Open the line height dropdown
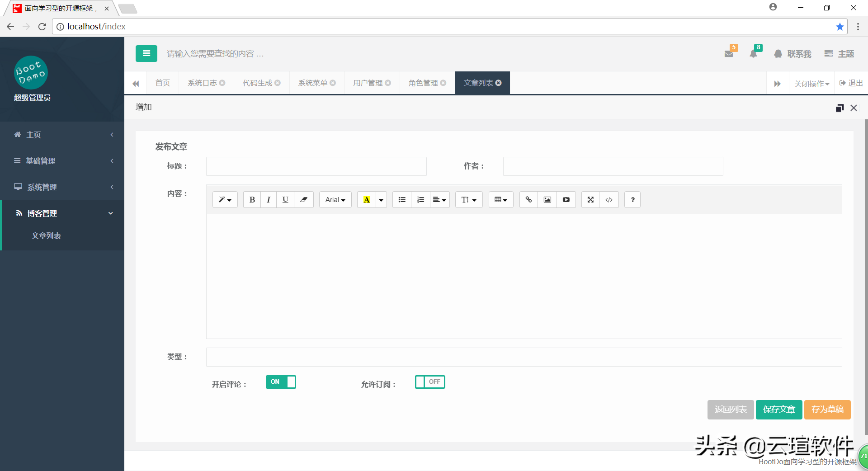 coord(469,200)
